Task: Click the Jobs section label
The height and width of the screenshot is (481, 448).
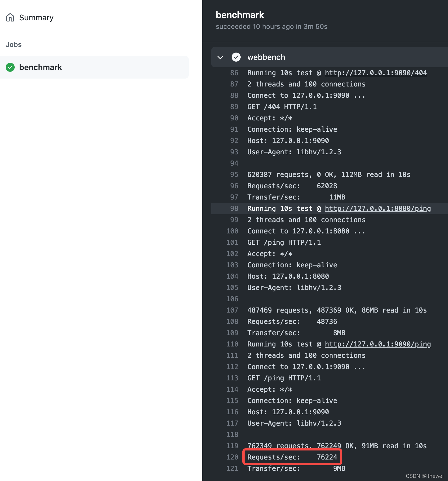Action: (x=14, y=45)
